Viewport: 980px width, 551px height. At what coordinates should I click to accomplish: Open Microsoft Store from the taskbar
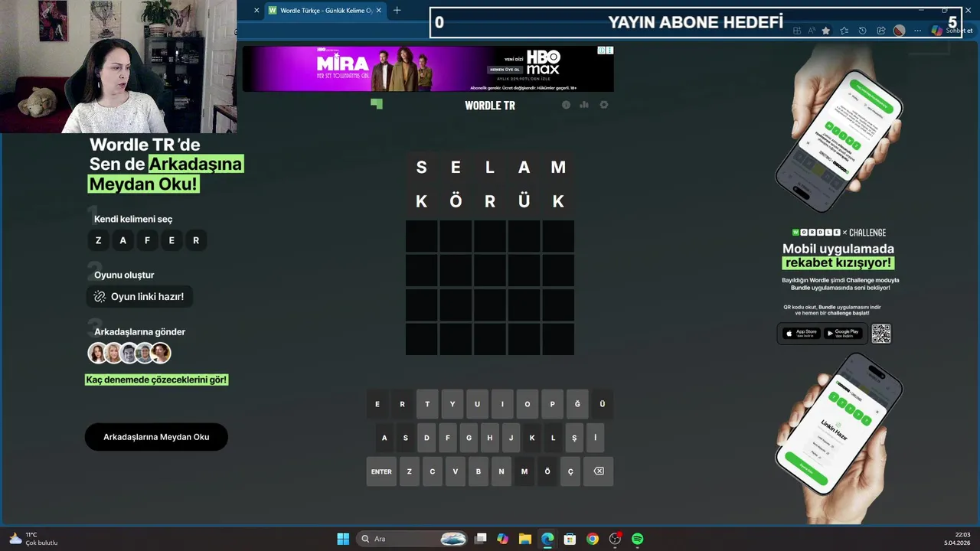570,539
